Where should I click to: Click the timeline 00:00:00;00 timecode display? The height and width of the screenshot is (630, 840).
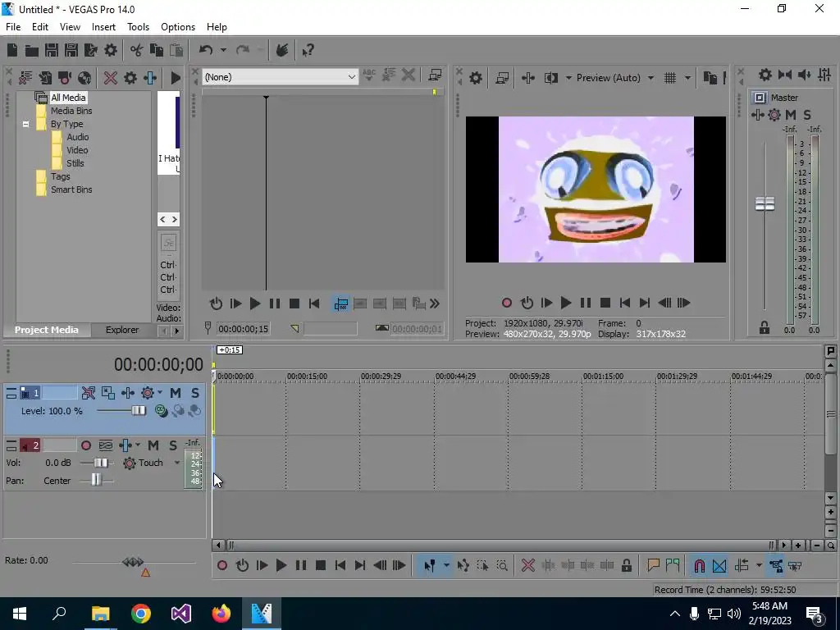pyautogui.click(x=158, y=365)
